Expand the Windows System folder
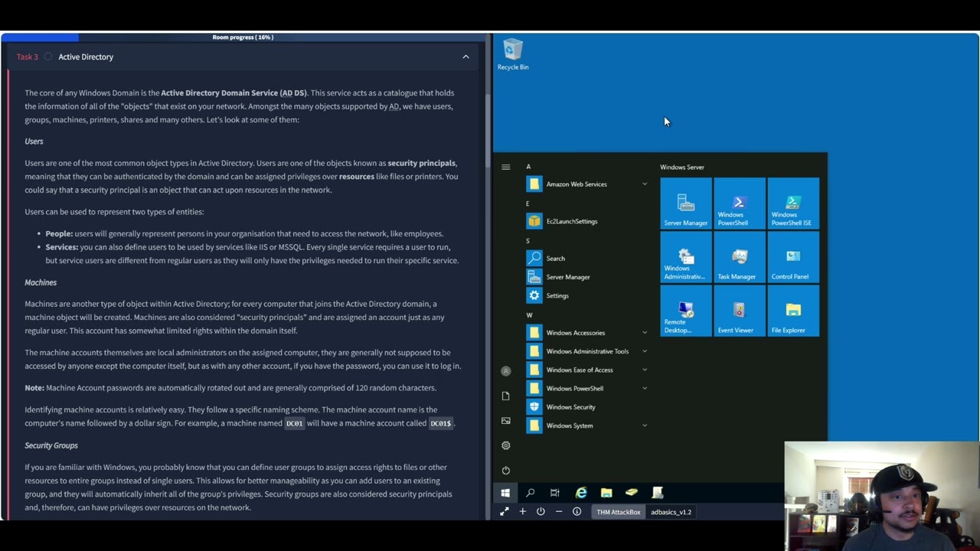The height and width of the screenshot is (551, 980). tap(588, 425)
